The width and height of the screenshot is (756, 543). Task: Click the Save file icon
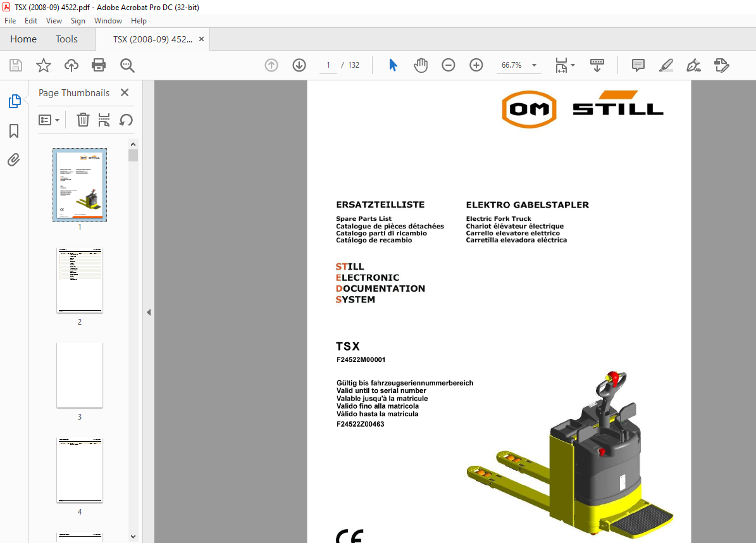click(x=16, y=65)
